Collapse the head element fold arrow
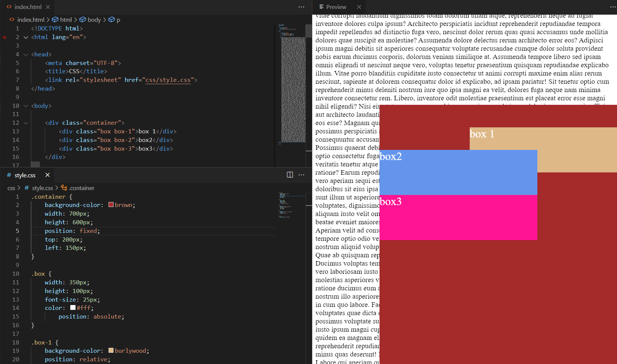 coord(26,54)
